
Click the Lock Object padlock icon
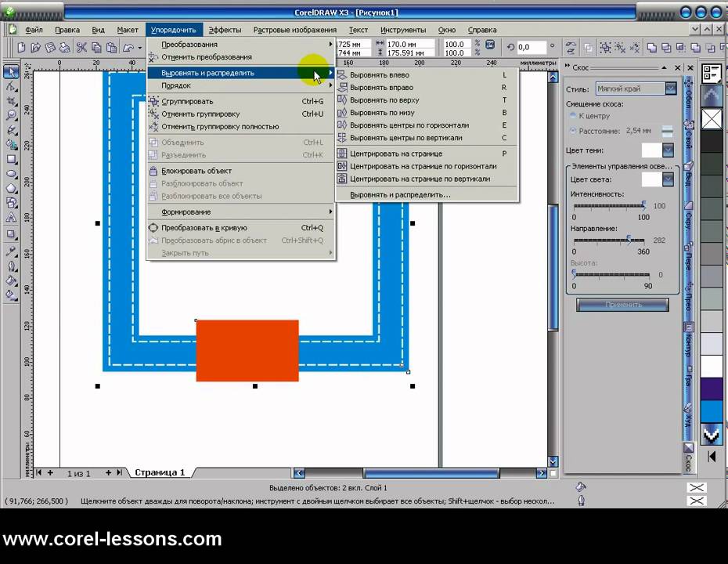tap(153, 171)
